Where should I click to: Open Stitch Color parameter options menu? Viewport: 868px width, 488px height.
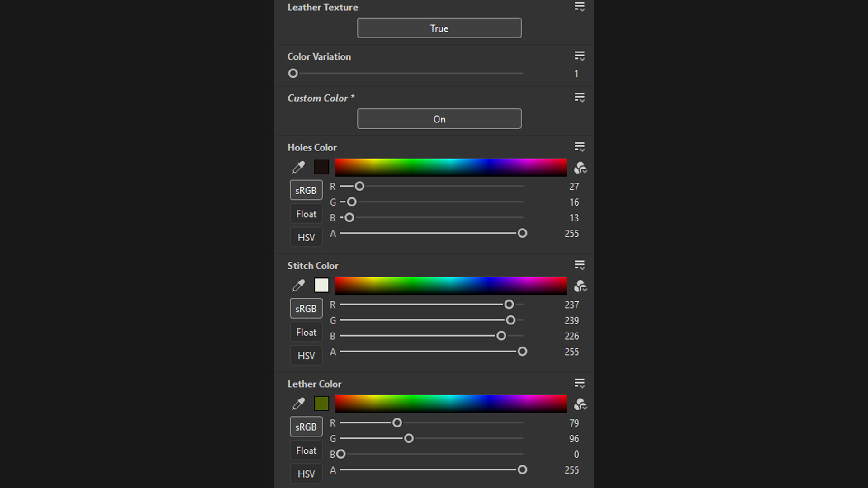[x=579, y=265]
